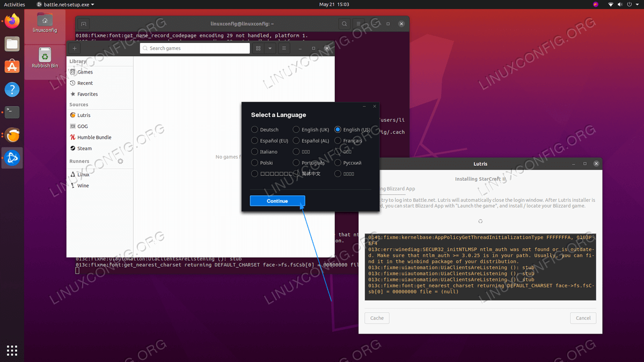The width and height of the screenshot is (644, 362).
Task: Open the Lutris hamburger menu
Action: tap(284, 48)
